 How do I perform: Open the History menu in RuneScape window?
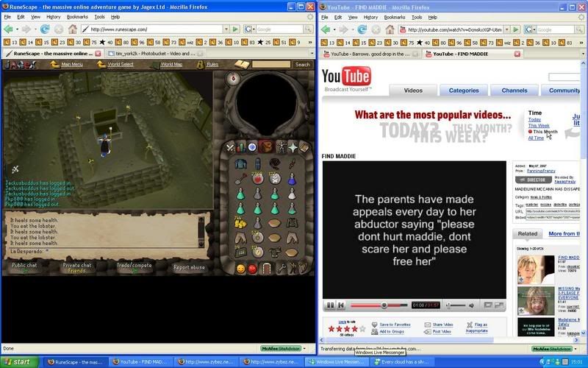coord(53,17)
